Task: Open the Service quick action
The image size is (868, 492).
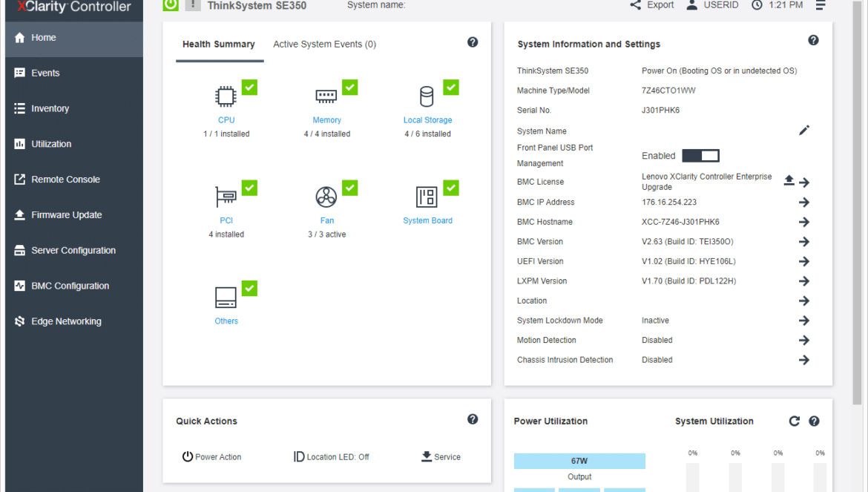Action: click(441, 456)
